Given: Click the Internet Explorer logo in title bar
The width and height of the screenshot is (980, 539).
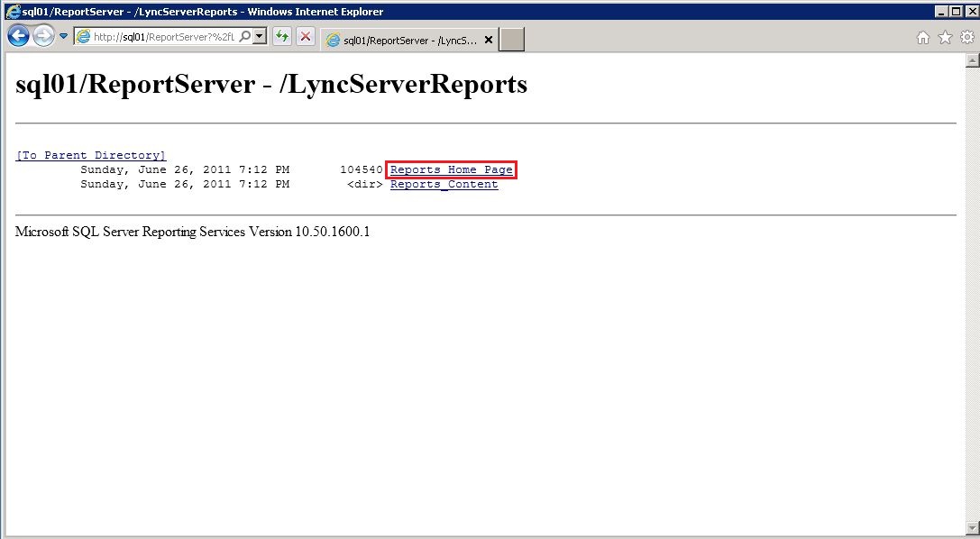Looking at the screenshot, I should [13, 11].
